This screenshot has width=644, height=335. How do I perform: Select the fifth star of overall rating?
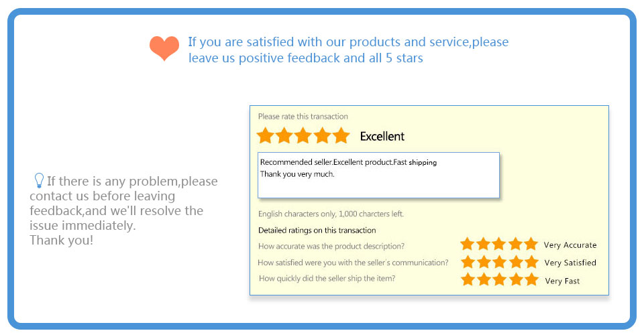tap(341, 136)
